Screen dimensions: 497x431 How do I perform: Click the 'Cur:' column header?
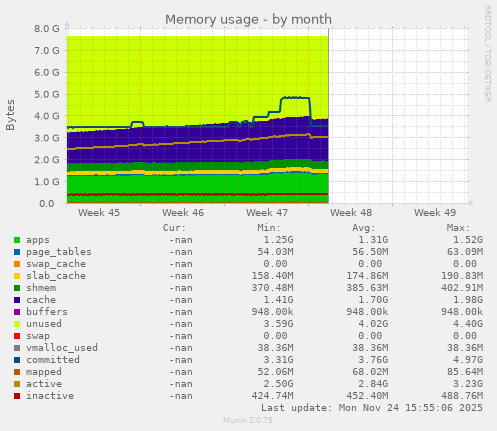coord(174,228)
